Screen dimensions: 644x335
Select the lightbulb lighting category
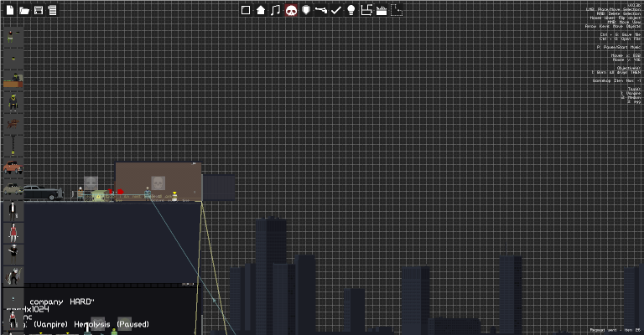point(351,10)
